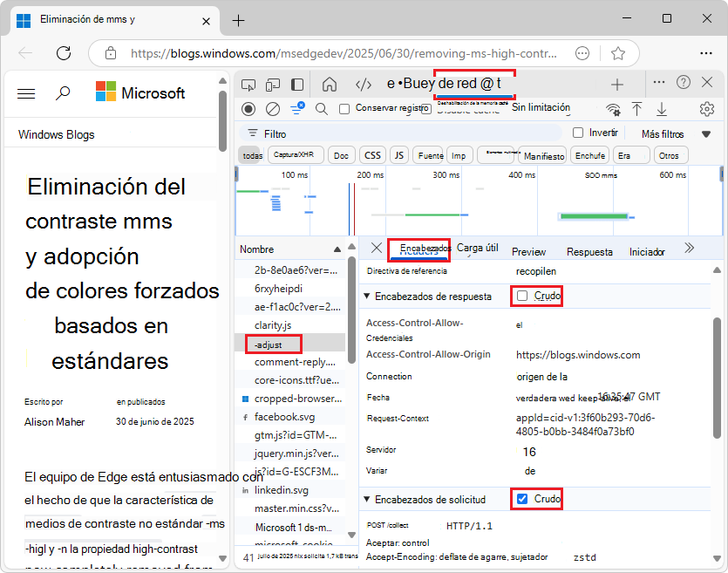Enable the Conservar registro checkbox
728x573 pixels.
pos(344,109)
